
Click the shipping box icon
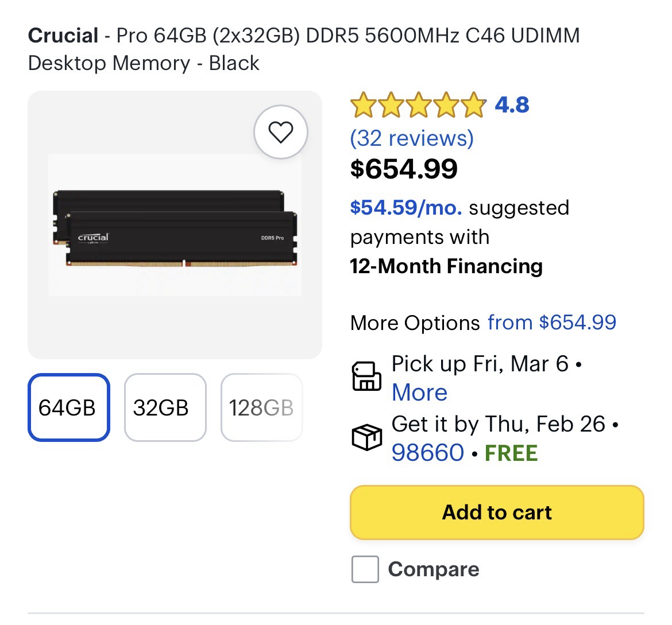(x=366, y=438)
